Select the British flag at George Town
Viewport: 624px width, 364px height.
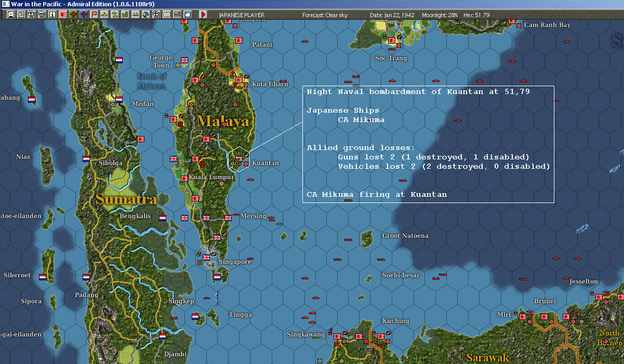184,60
